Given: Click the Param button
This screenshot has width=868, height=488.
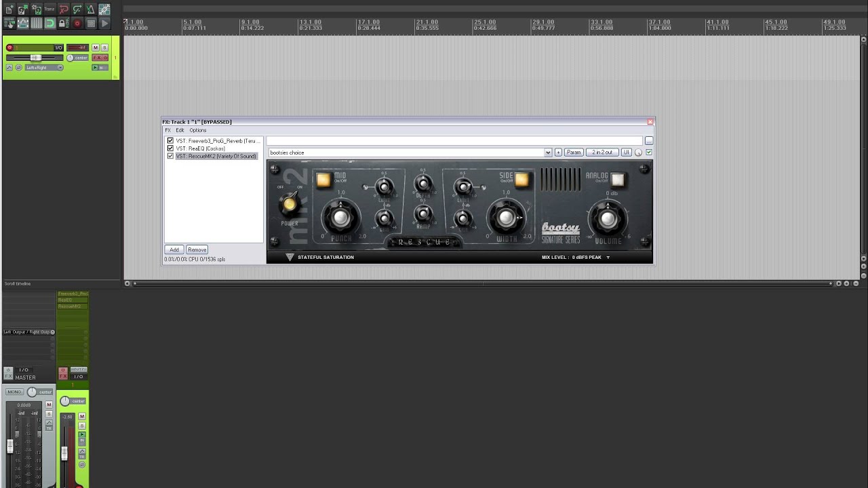Looking at the screenshot, I should point(574,152).
